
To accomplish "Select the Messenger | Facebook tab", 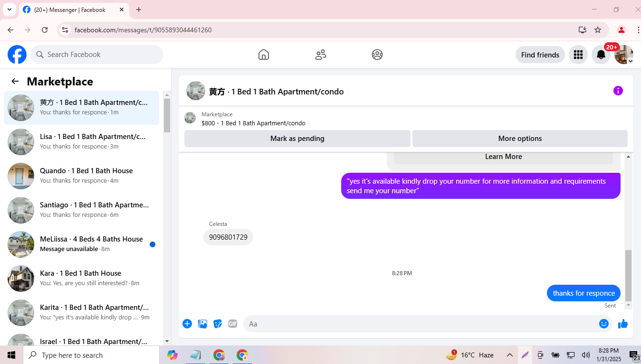I will [x=74, y=9].
